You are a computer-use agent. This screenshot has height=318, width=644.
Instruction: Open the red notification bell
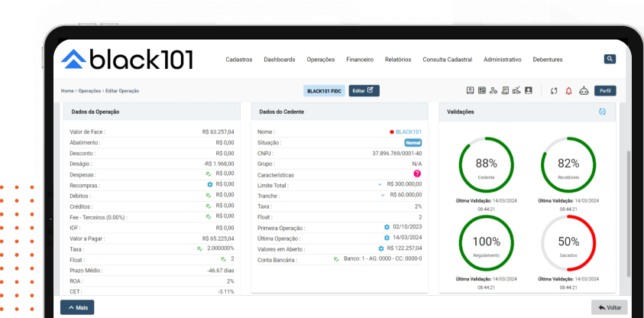(x=568, y=91)
